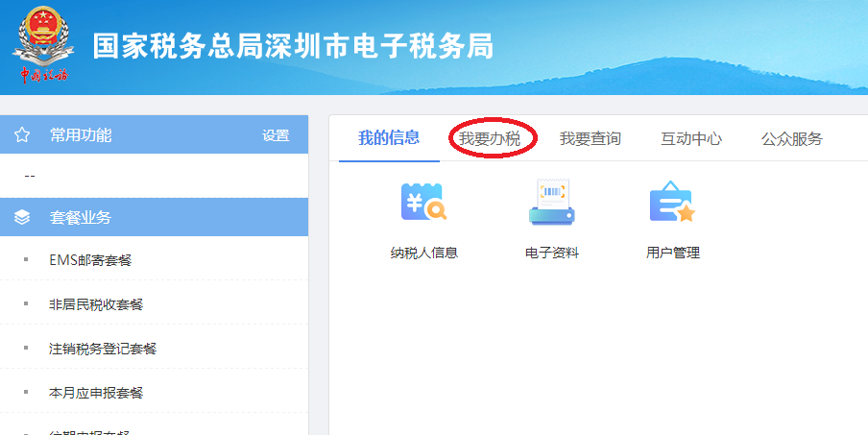868x435 pixels.
Task: Click the 纳税人信息 label text
Action: pos(424,253)
